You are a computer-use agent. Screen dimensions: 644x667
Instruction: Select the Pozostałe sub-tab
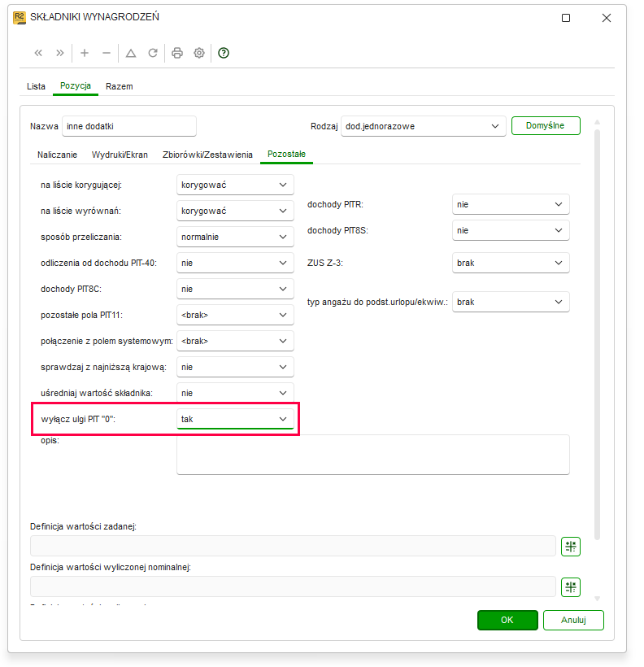pyautogui.click(x=287, y=155)
